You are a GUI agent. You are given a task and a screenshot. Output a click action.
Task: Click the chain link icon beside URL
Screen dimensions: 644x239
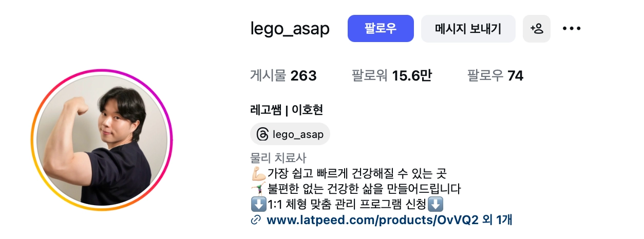[256, 221]
